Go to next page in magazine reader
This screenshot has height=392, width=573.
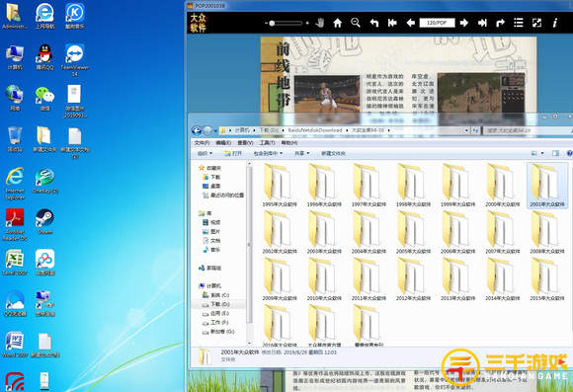[464, 23]
